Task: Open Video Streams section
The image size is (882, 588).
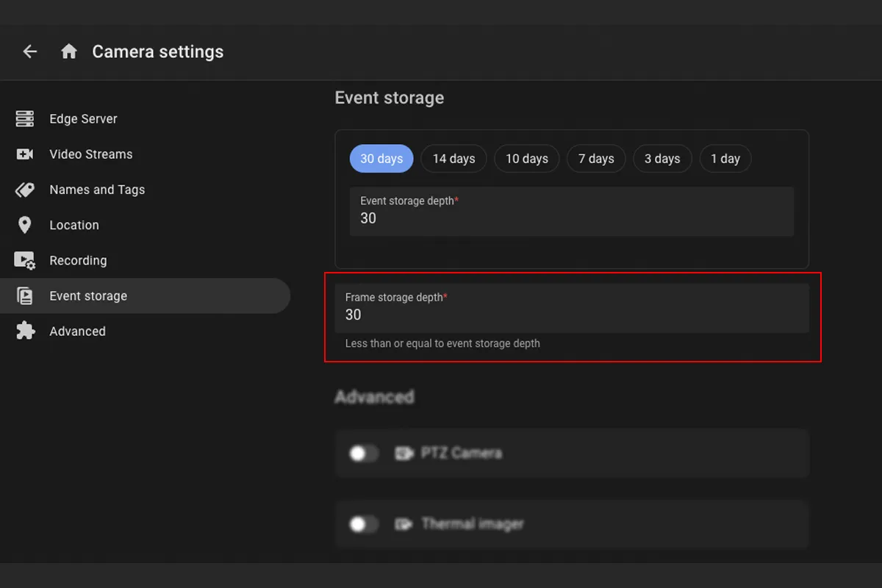Action: click(146, 154)
